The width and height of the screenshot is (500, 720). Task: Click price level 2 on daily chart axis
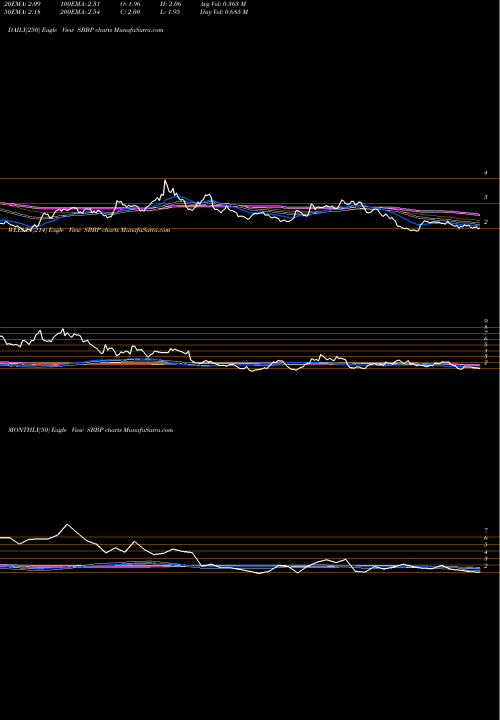(486, 222)
